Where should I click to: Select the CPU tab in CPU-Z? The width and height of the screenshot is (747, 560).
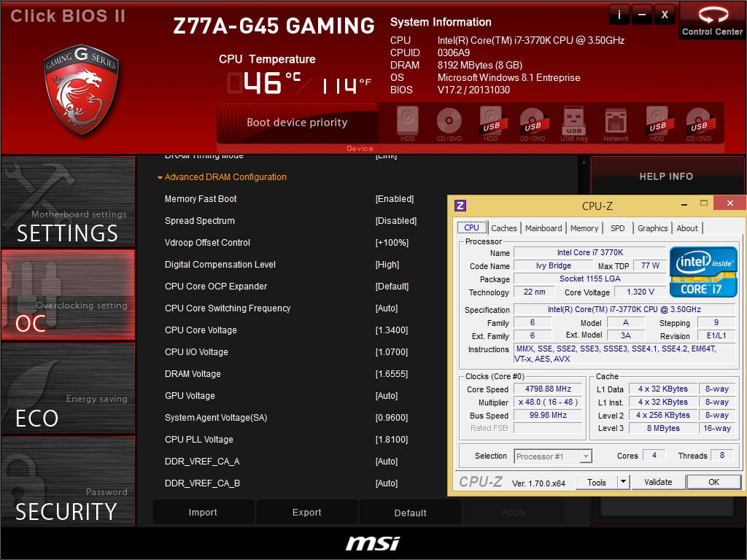point(472,227)
